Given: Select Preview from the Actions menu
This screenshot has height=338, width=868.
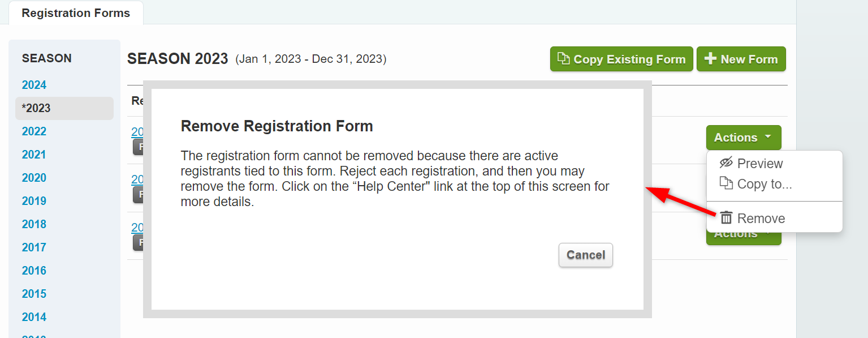Looking at the screenshot, I should pyautogui.click(x=759, y=164).
